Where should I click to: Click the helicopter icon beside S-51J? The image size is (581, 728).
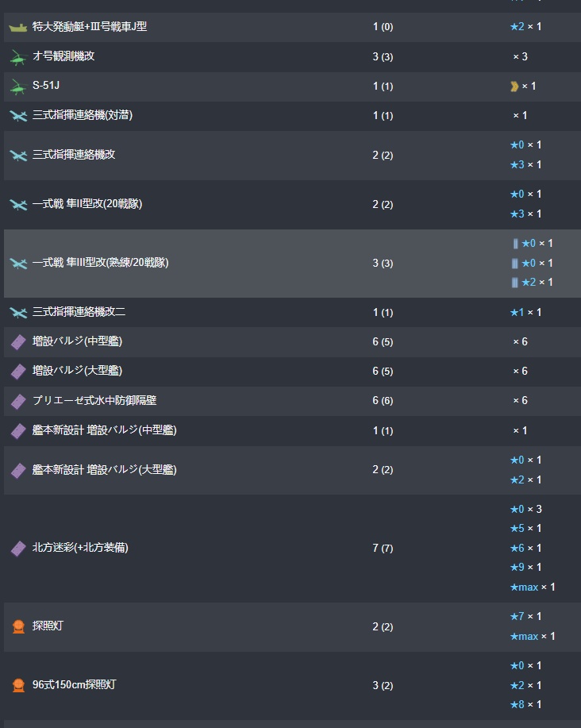tap(18, 87)
